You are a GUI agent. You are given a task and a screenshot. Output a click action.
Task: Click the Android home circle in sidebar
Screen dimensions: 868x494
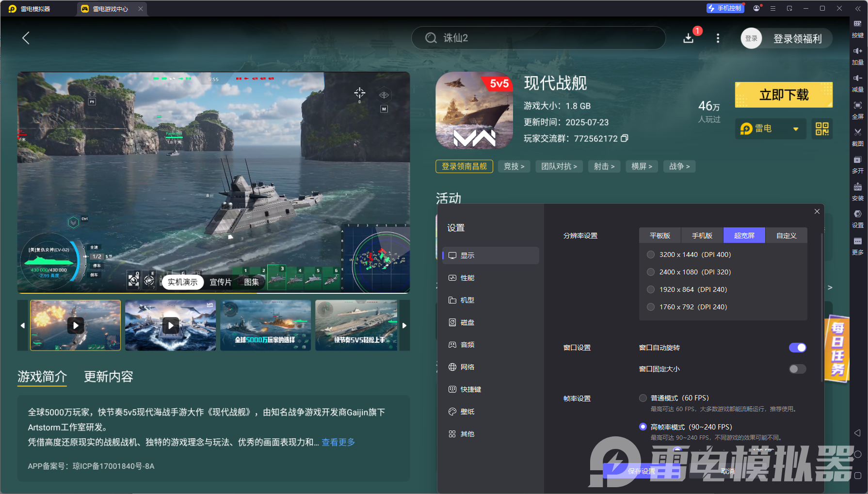pyautogui.click(x=857, y=454)
